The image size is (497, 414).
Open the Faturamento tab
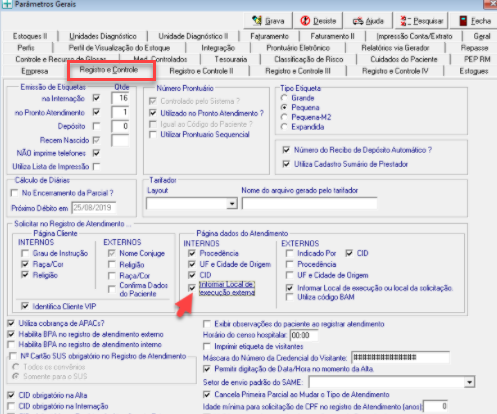click(x=269, y=36)
